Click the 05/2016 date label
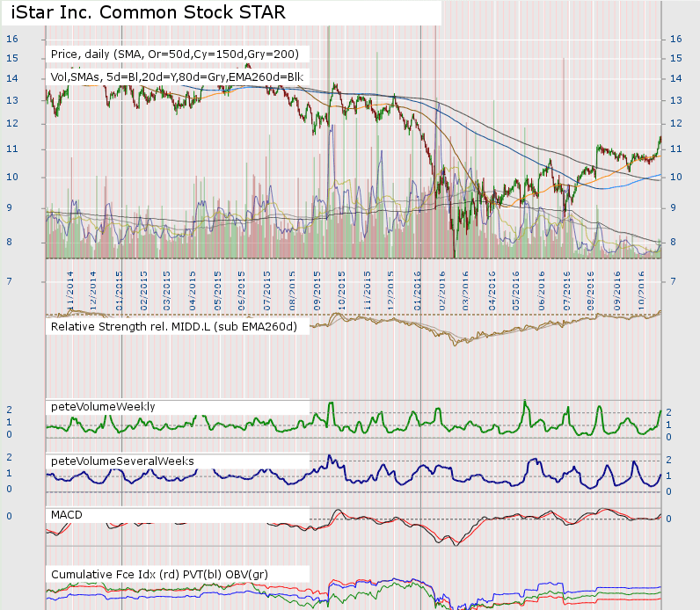The height and width of the screenshot is (610, 700). click(x=516, y=291)
